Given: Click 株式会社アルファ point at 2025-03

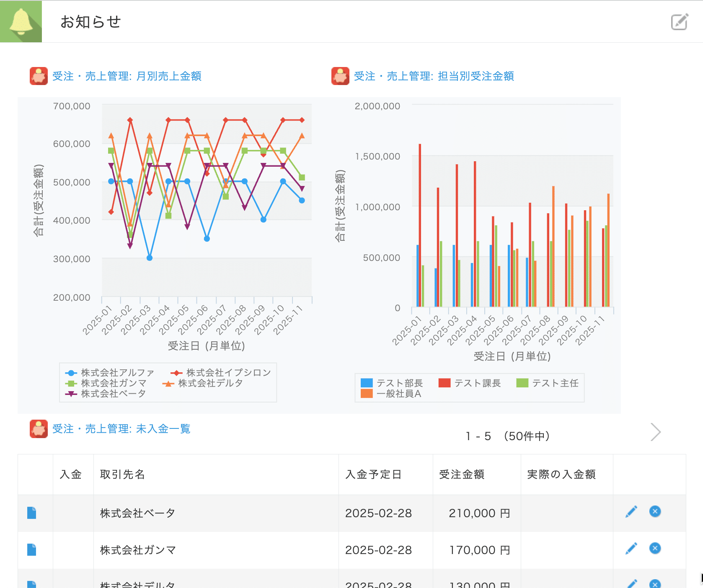Looking at the screenshot, I should [x=150, y=258].
